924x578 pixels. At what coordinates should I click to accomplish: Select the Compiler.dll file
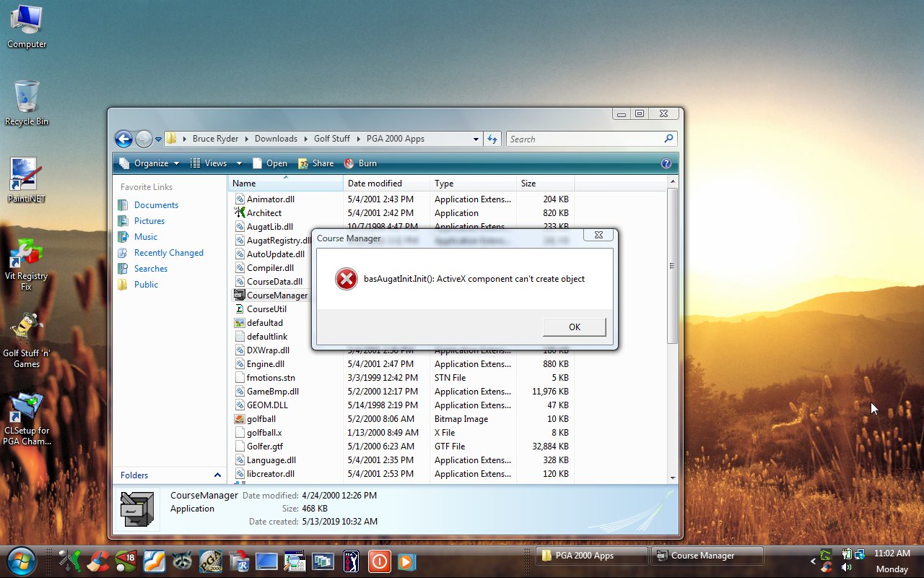264,268
